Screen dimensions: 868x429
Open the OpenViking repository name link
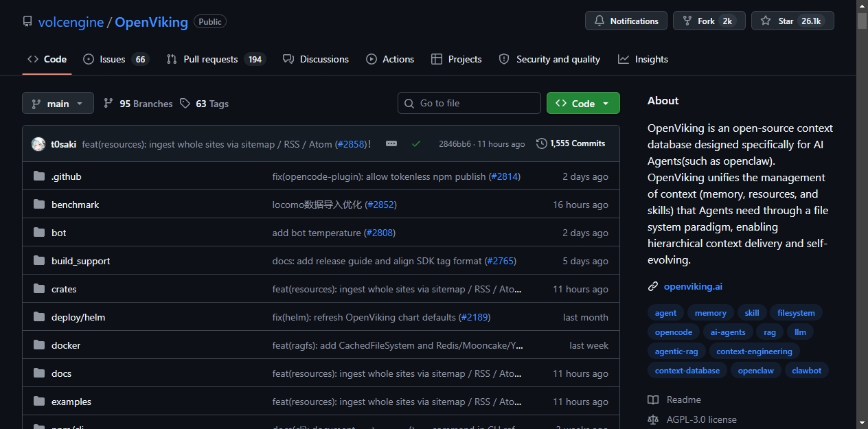(x=151, y=22)
